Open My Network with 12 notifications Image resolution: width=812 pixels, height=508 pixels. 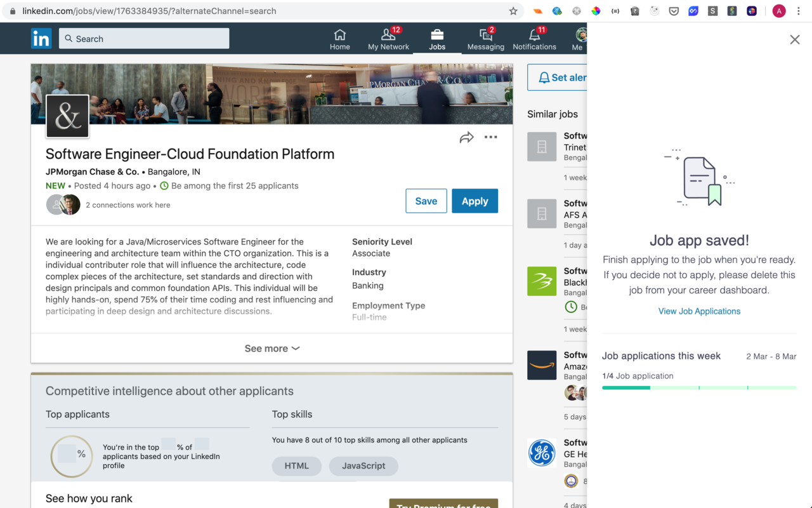[388, 39]
